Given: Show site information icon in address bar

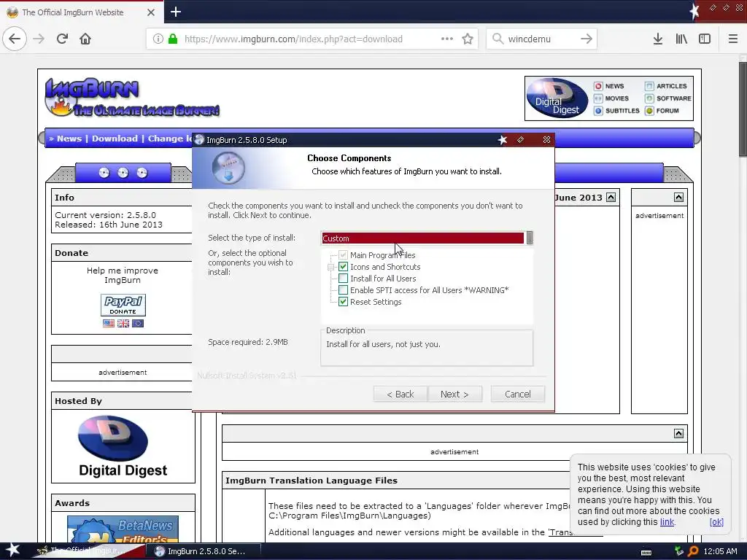Looking at the screenshot, I should 158,39.
